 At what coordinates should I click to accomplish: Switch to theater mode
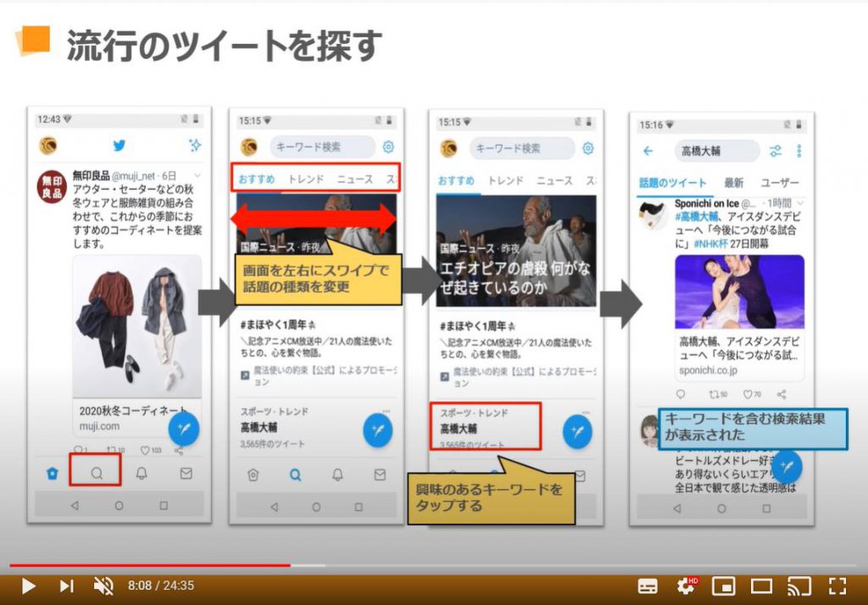(x=761, y=586)
